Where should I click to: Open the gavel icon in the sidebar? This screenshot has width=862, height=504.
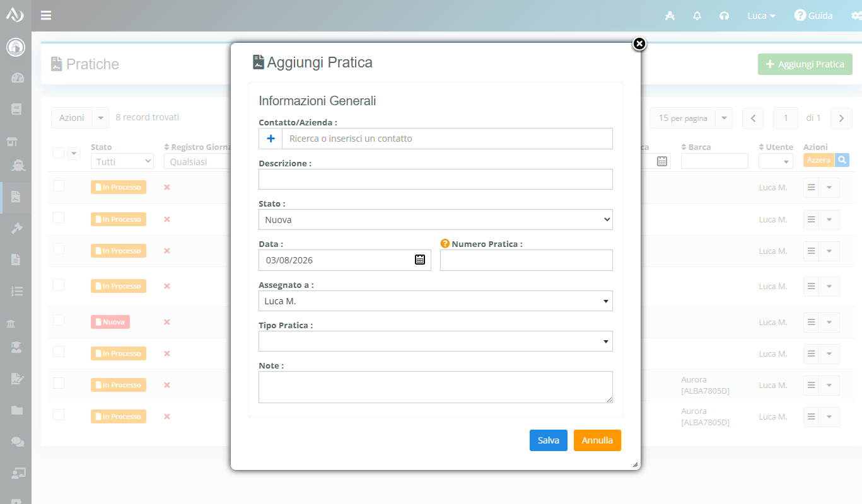(17, 228)
